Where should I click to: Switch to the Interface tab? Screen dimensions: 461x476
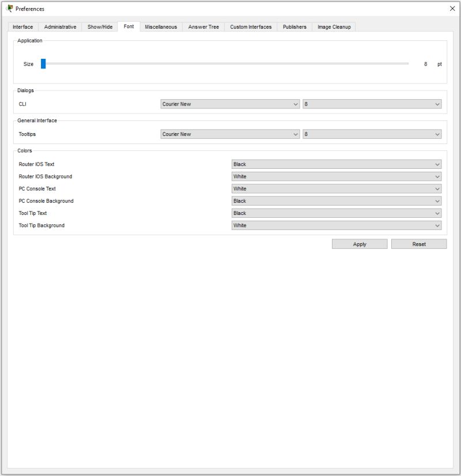[22, 27]
